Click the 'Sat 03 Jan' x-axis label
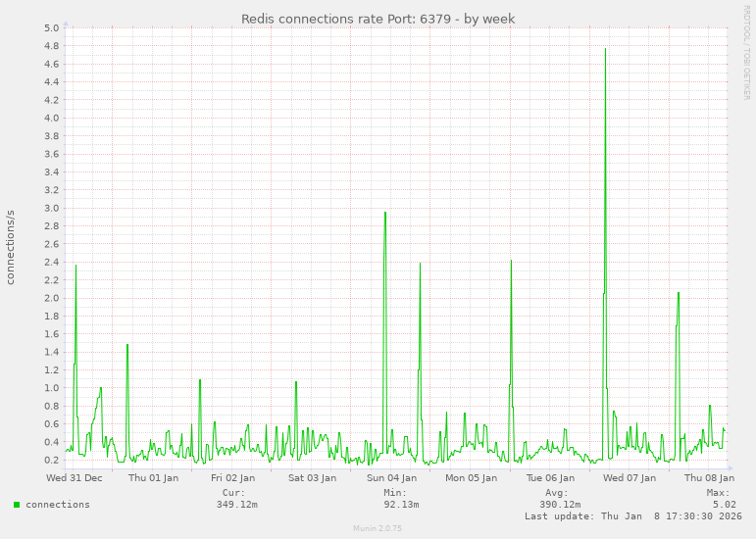 (313, 478)
